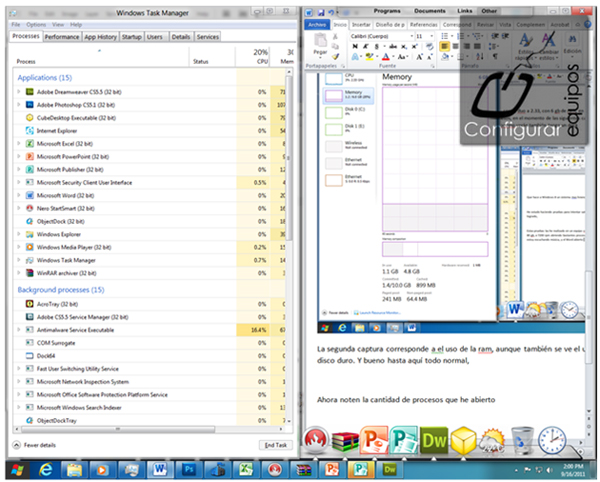This screenshot has width=600, height=482.
Task: Expand the Adobe Photoshop CS5.1 process row
Action: point(19,104)
